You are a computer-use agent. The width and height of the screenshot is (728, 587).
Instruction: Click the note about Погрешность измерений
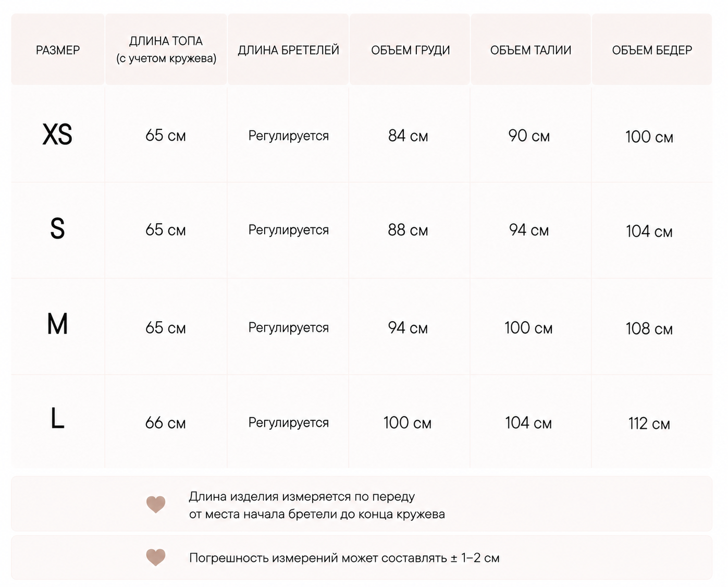tap(344, 558)
